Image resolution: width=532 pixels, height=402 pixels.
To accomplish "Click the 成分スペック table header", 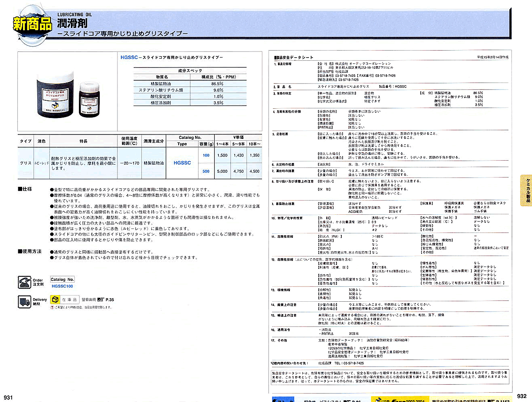I will coord(190,71).
